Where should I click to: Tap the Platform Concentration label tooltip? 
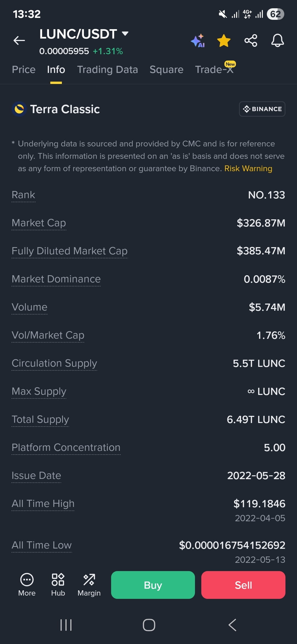(x=66, y=447)
